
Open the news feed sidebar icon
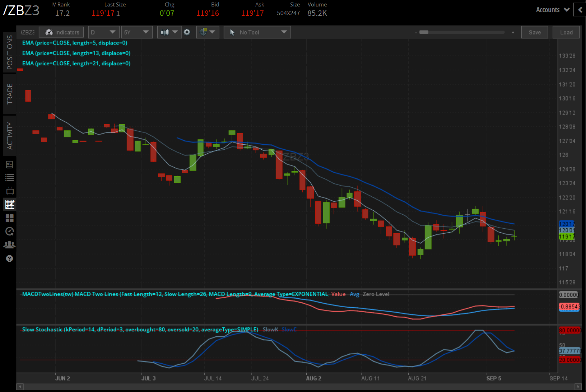pyautogui.click(x=10, y=164)
